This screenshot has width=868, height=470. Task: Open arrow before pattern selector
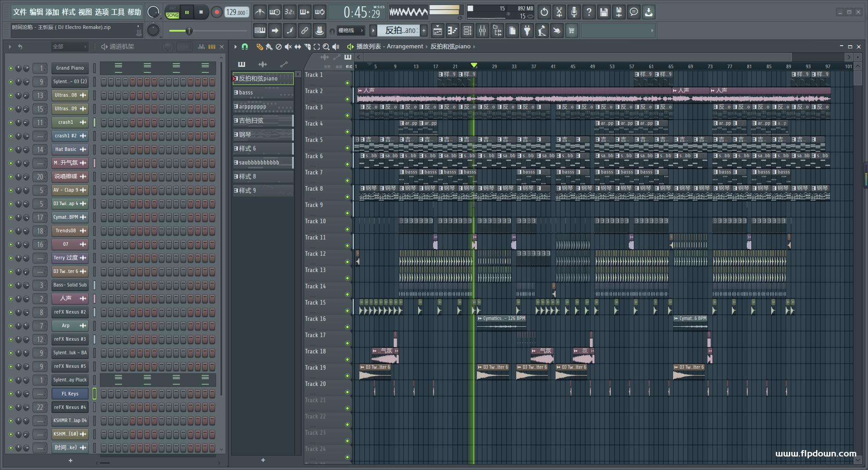tap(373, 30)
